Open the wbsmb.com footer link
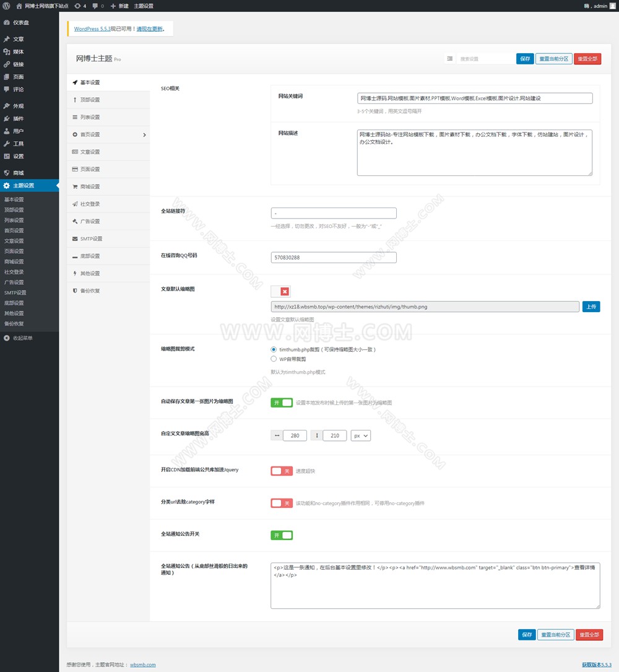Screen dimensions: 619x672 (x=142, y=665)
